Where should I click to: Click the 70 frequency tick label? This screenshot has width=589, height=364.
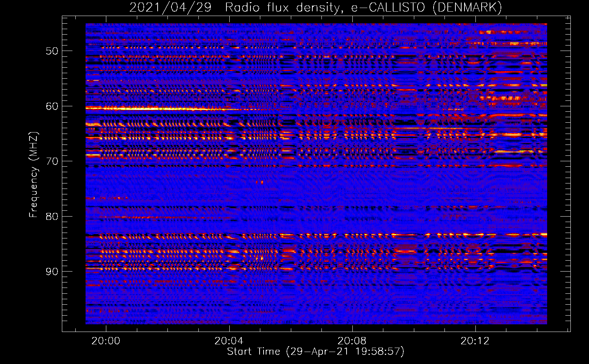point(52,161)
